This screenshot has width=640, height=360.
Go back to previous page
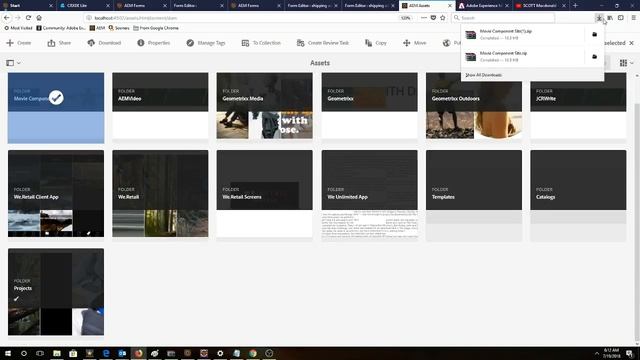7,18
